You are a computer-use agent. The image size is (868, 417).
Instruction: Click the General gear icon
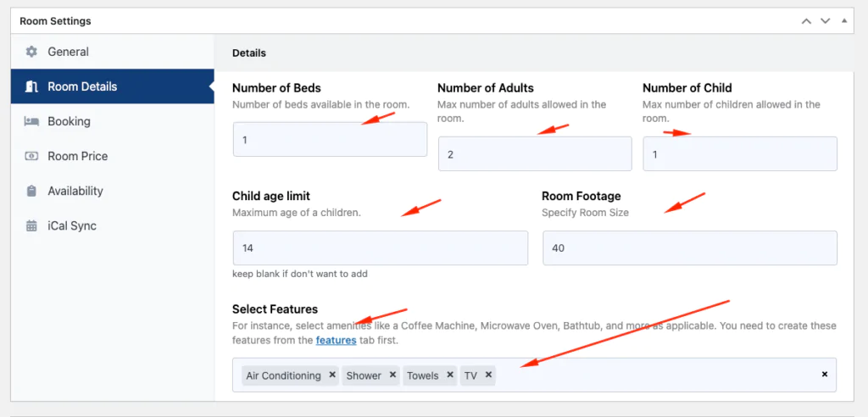point(31,52)
